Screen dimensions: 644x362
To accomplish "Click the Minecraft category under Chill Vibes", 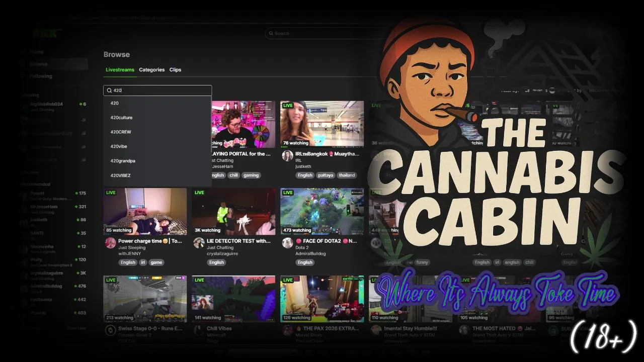I will coord(216,335).
